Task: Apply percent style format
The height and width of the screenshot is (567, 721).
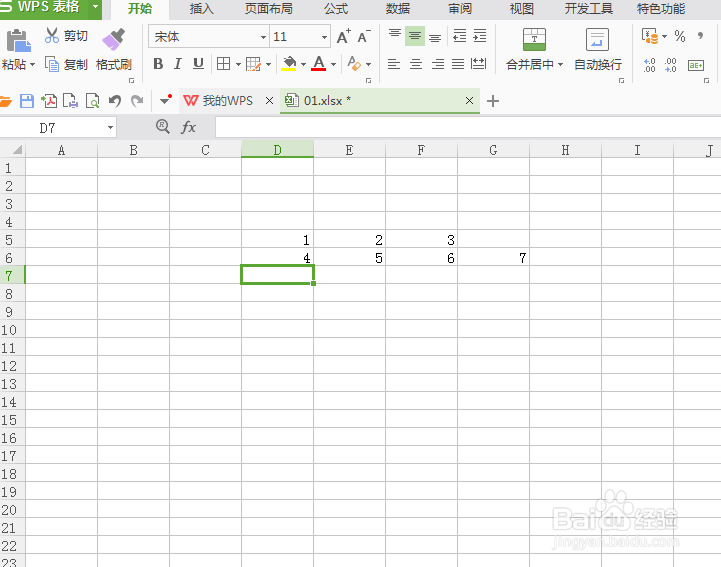Action: pyautogui.click(x=680, y=36)
